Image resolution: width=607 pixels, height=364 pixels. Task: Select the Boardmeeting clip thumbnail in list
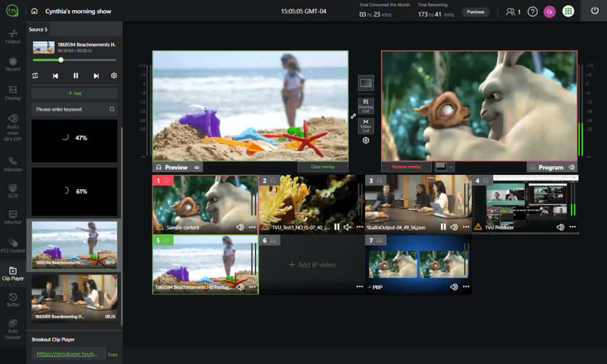[x=74, y=299]
